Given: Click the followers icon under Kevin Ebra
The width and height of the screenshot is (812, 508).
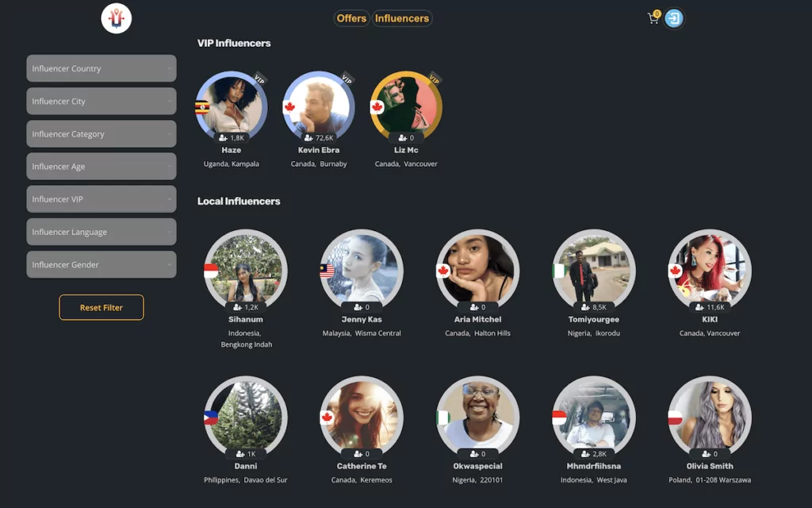Looking at the screenshot, I should (308, 138).
